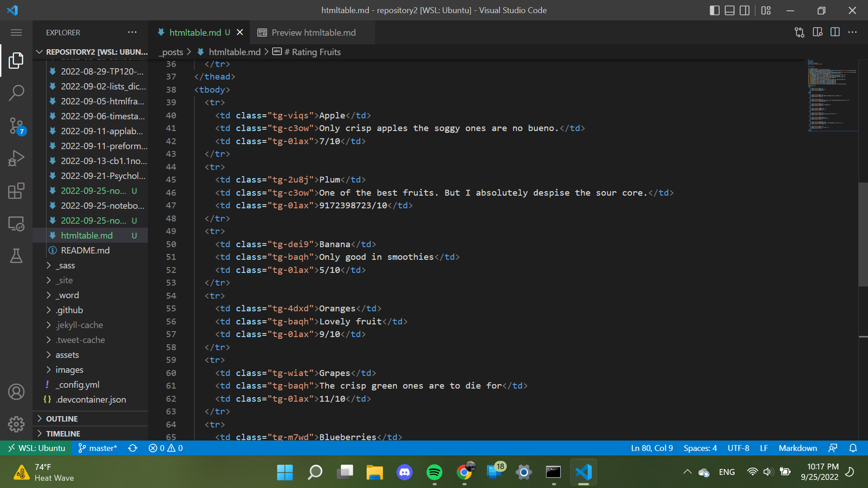Expand the TIMELINE section

coord(90,434)
